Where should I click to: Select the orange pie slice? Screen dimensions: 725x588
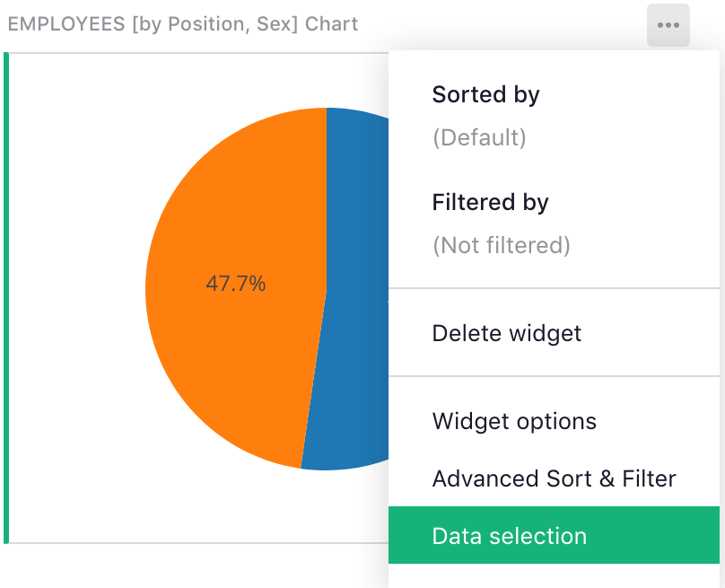(233, 359)
